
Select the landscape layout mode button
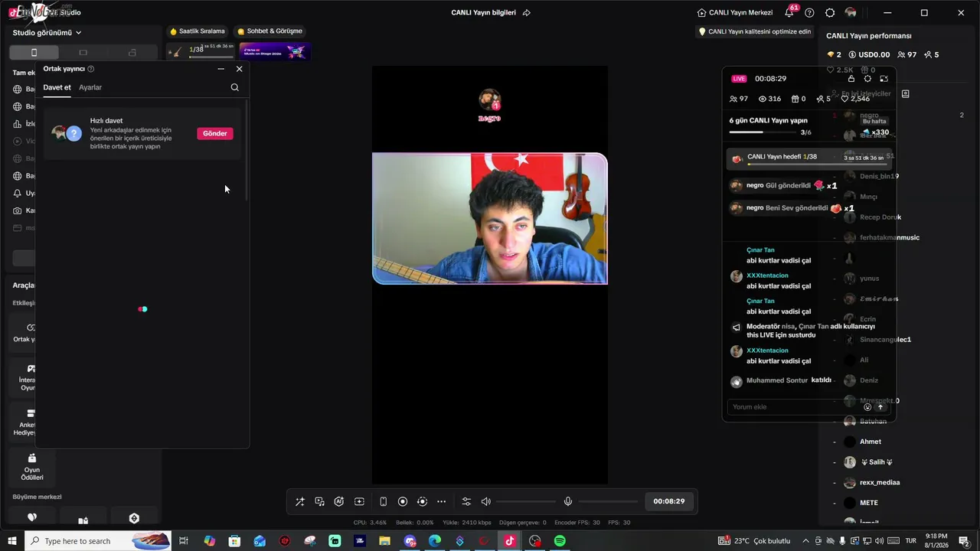tap(83, 53)
